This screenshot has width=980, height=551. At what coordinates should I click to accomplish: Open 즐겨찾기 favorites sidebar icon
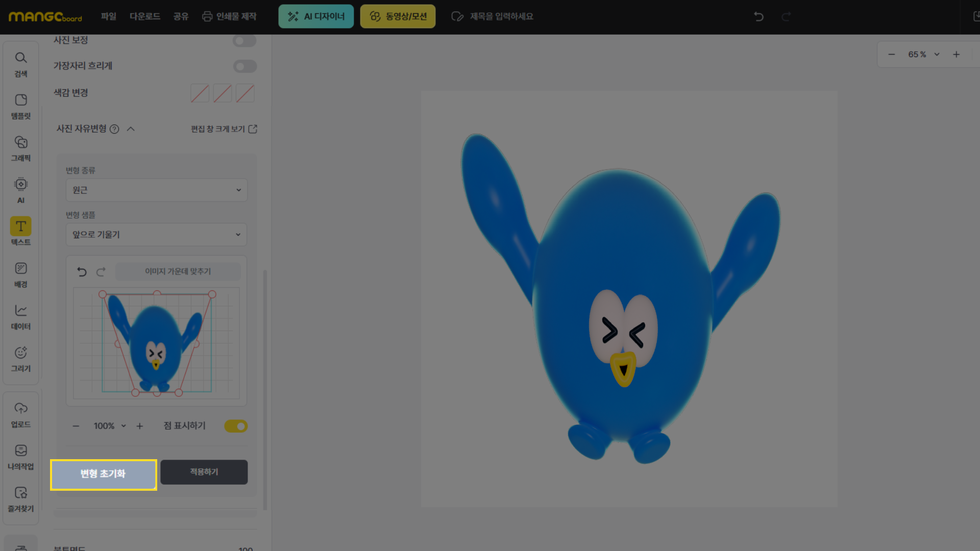click(21, 498)
